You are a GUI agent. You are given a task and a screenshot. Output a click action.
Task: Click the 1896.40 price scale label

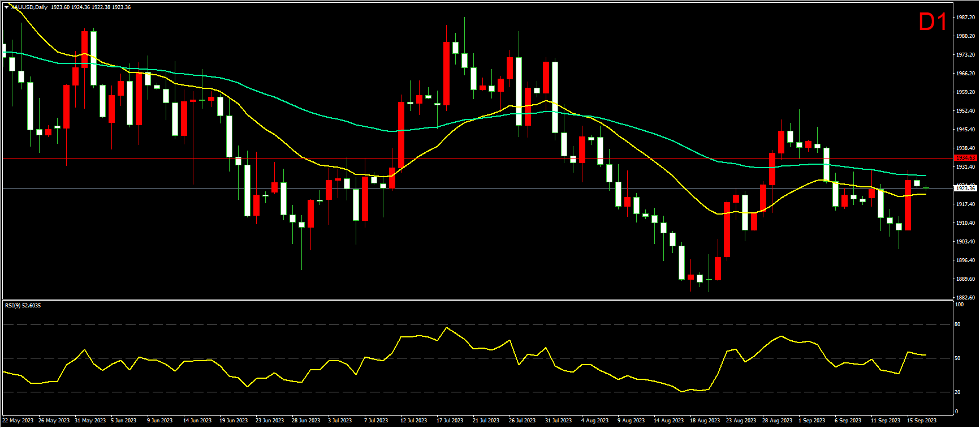tap(965, 260)
